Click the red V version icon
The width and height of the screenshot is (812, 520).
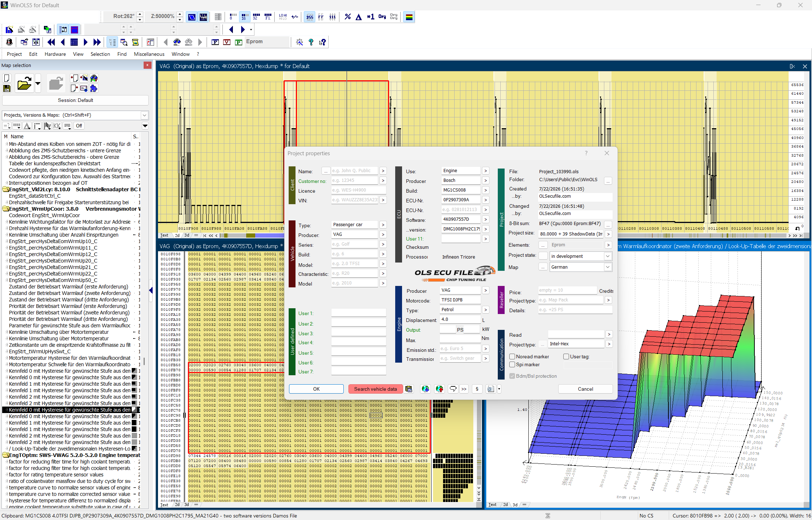227,42
